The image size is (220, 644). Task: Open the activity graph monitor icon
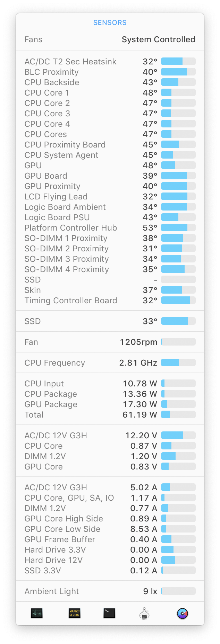[x=36, y=613]
